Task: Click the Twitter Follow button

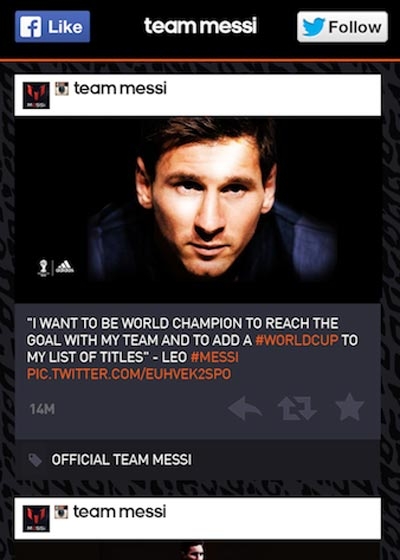Action: (x=342, y=27)
